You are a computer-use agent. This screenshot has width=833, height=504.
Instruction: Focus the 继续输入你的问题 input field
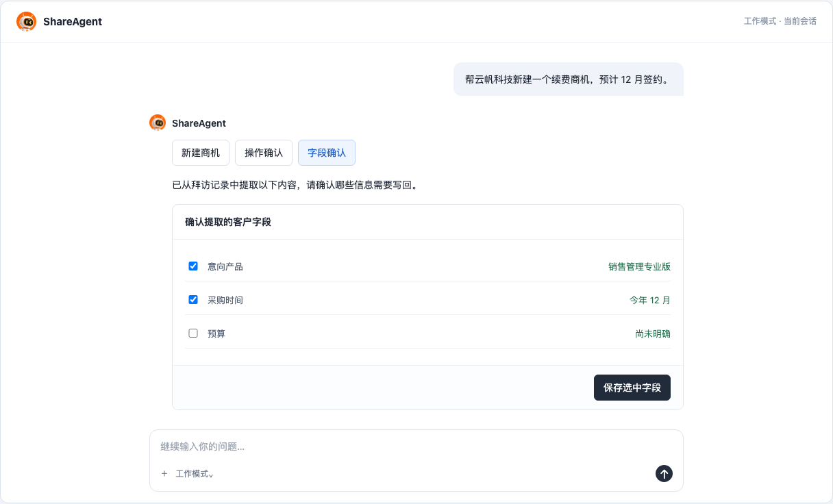click(416, 446)
